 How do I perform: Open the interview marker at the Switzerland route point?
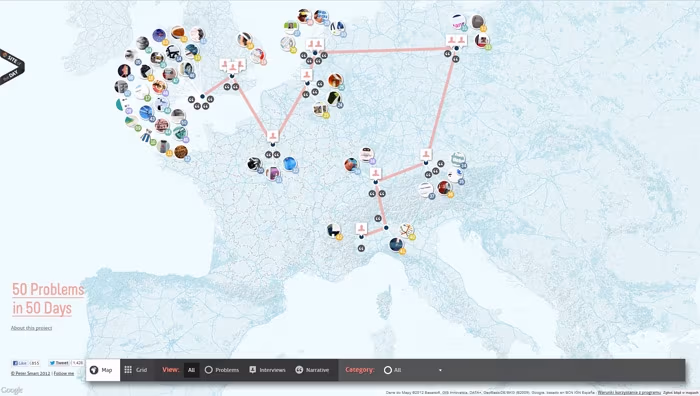pos(375,173)
